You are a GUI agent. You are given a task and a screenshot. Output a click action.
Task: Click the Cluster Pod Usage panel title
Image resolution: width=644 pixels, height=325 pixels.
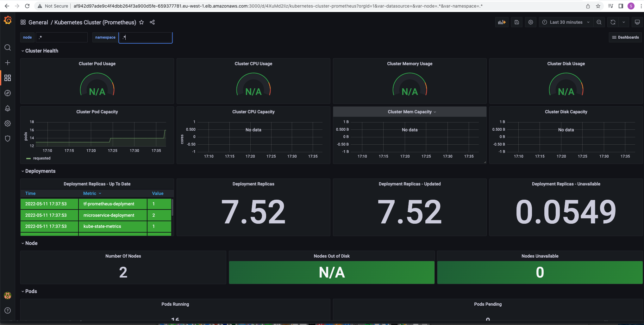[97, 64]
